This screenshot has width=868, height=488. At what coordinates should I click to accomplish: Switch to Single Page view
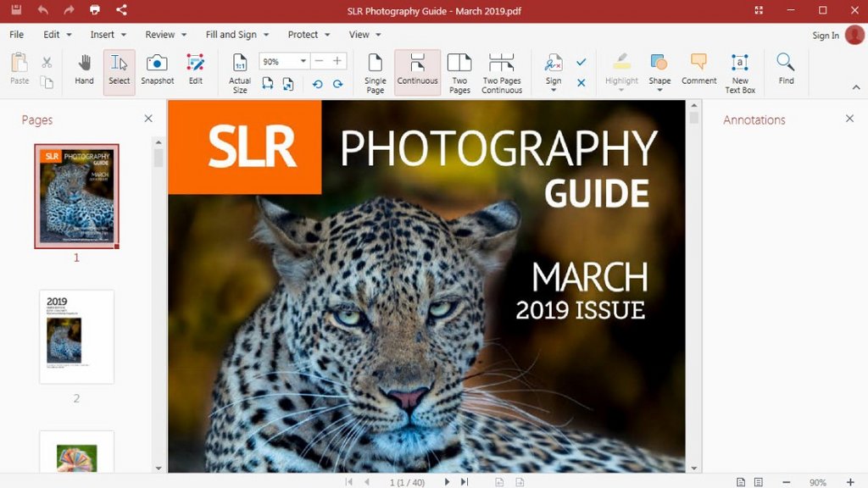point(375,73)
